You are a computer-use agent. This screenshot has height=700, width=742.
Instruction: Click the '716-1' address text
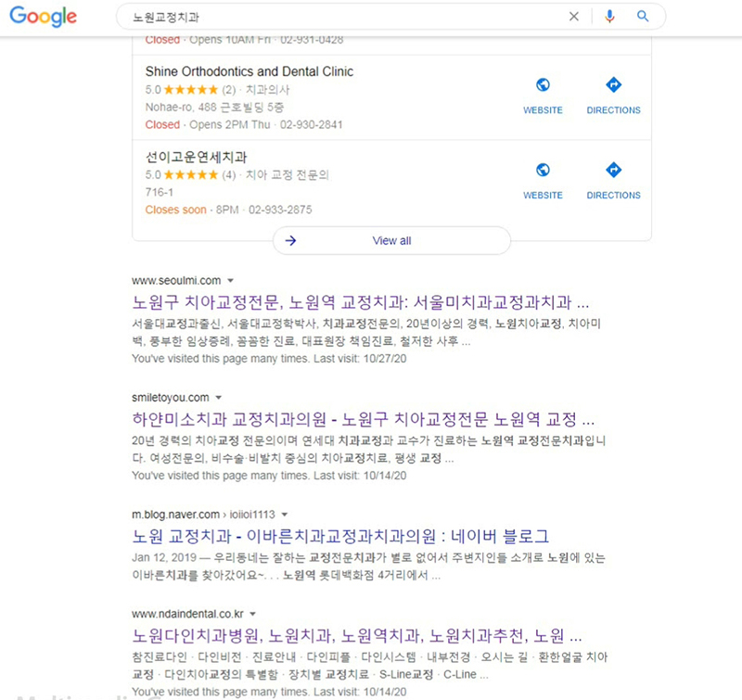159,193
